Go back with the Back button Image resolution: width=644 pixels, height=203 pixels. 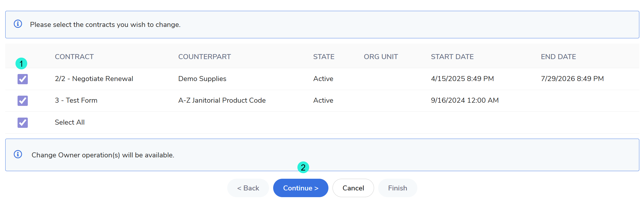(x=248, y=188)
